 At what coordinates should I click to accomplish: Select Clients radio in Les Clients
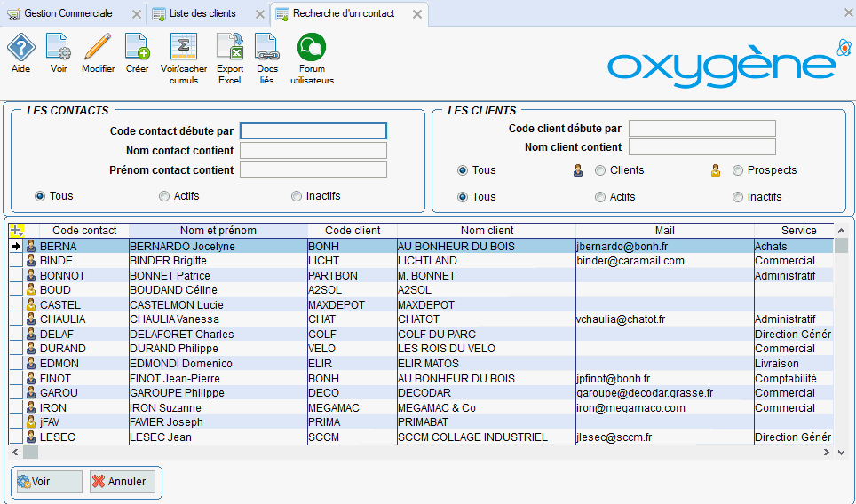coord(600,170)
